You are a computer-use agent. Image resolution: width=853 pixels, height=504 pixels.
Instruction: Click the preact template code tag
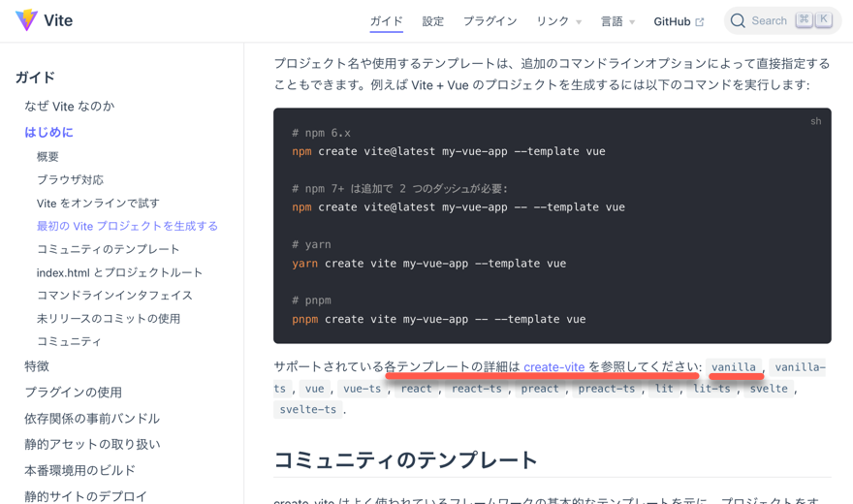tap(540, 389)
